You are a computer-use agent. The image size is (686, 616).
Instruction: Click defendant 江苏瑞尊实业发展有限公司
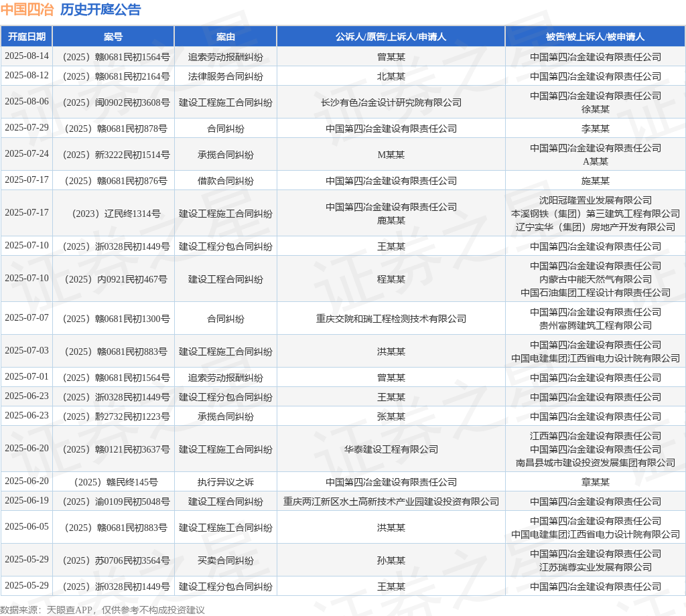click(x=596, y=567)
